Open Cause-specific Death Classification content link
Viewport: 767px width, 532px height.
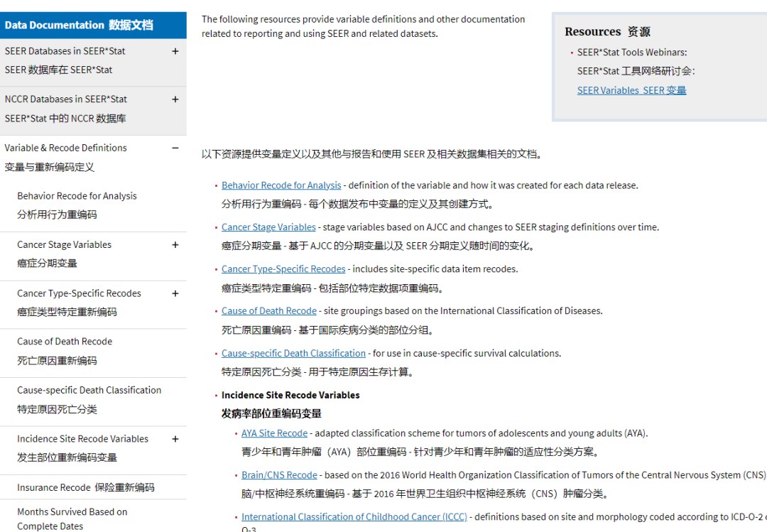coord(293,353)
